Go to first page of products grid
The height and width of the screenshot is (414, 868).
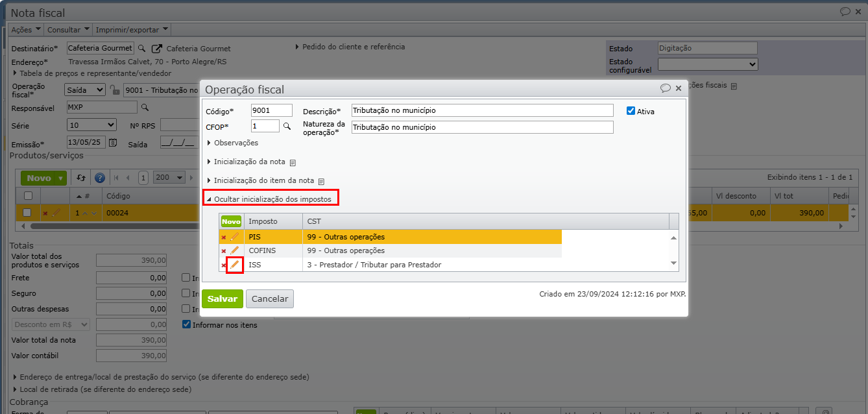point(116,178)
